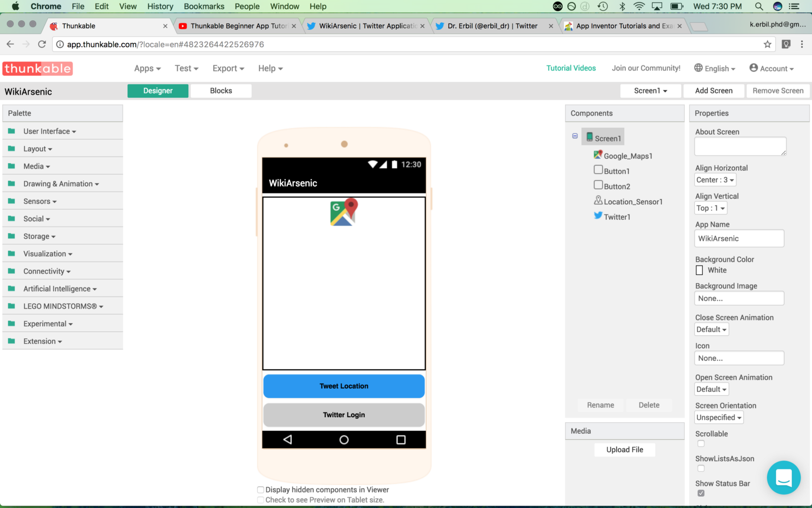Image resolution: width=812 pixels, height=508 pixels.
Task: Open Chrome's Bookmarks menu
Action: tap(204, 6)
